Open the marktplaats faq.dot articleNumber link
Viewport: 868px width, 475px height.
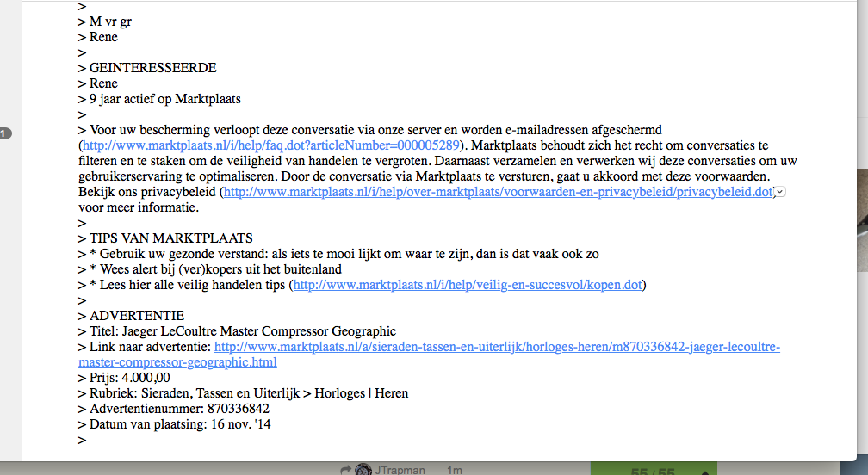pyautogui.click(x=270, y=145)
